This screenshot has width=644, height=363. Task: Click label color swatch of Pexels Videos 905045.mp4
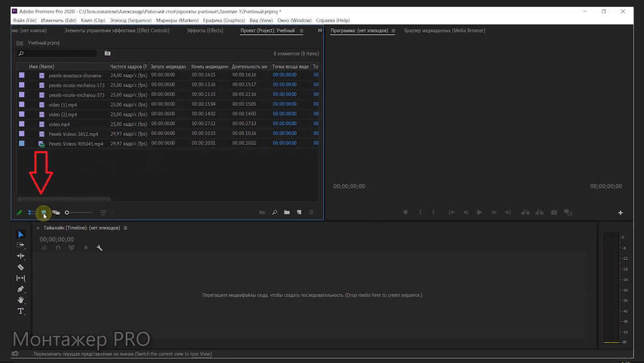pyautogui.click(x=21, y=143)
